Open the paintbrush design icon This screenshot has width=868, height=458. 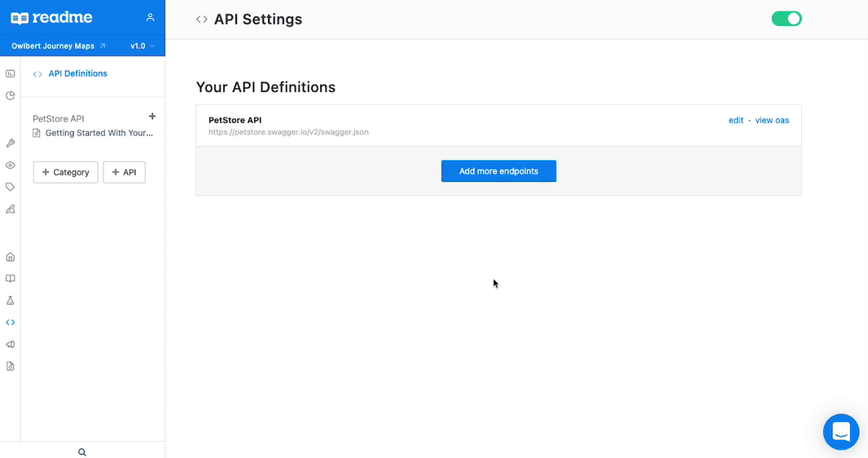(10, 209)
